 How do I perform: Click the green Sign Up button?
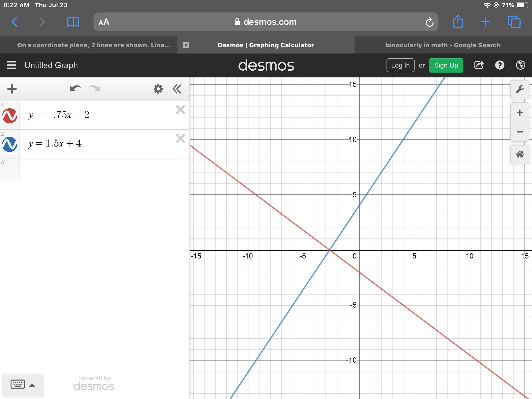click(x=446, y=65)
